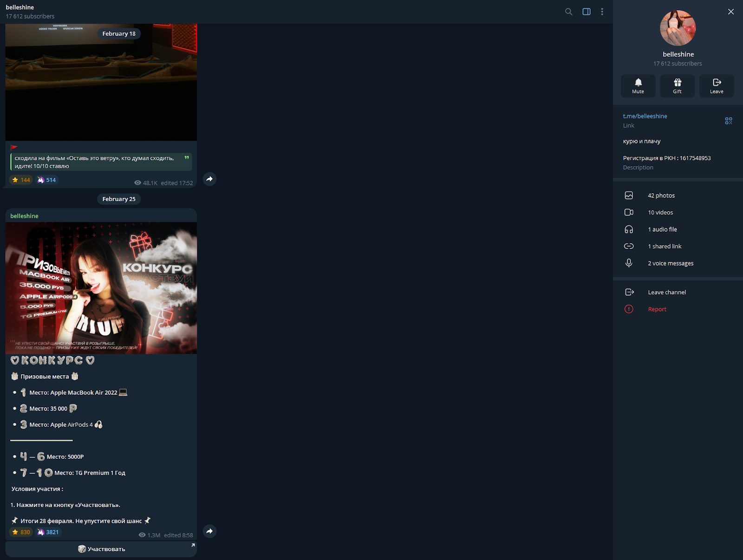Forward the February 18 movie post
The image size is (743, 560).
[209, 179]
